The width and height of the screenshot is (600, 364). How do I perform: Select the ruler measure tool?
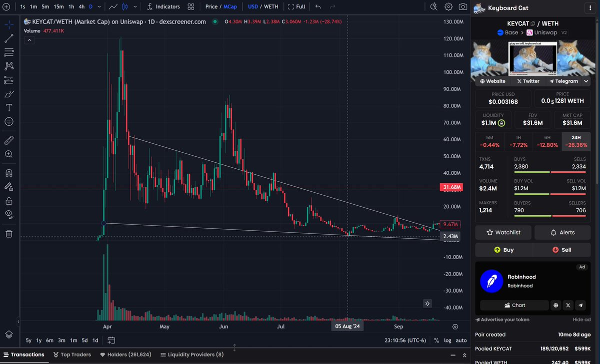[x=9, y=140]
